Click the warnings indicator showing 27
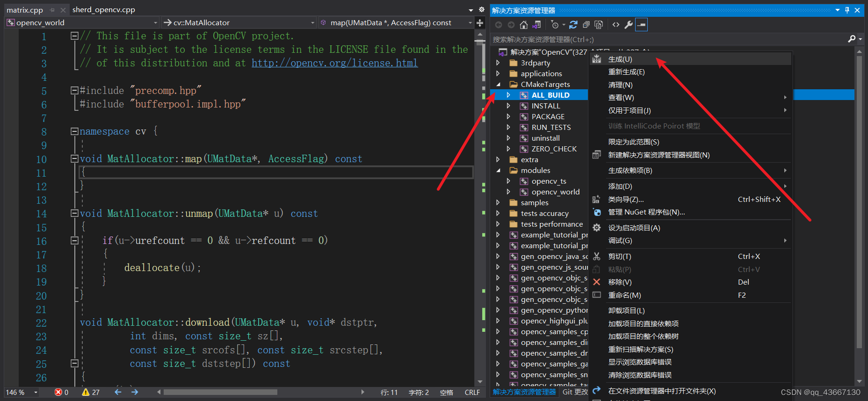The image size is (868, 401). point(91,392)
